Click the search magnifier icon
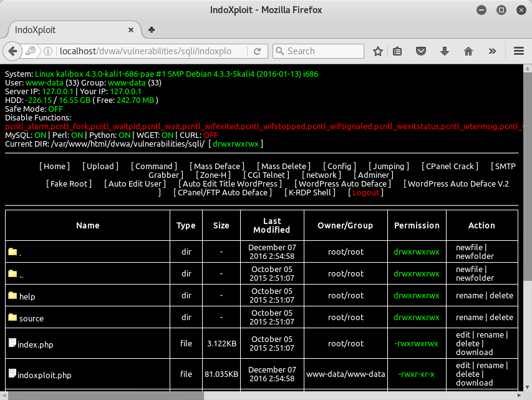 (280, 51)
